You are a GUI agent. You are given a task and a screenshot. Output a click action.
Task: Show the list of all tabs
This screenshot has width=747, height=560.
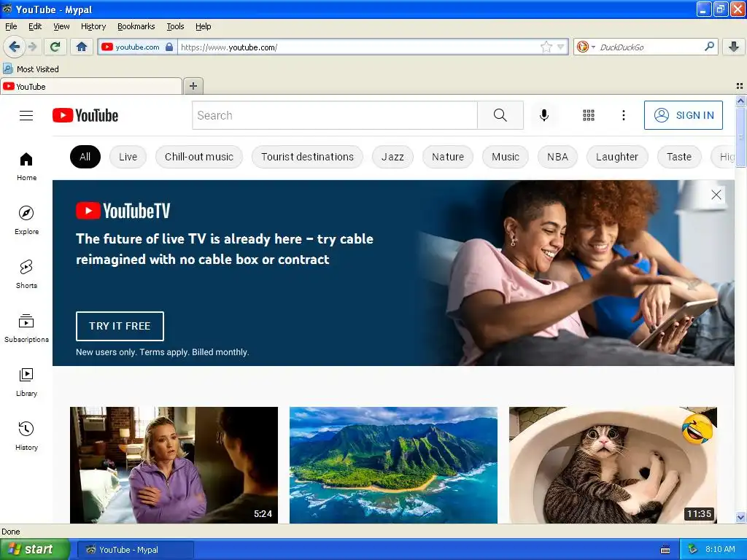point(740,86)
